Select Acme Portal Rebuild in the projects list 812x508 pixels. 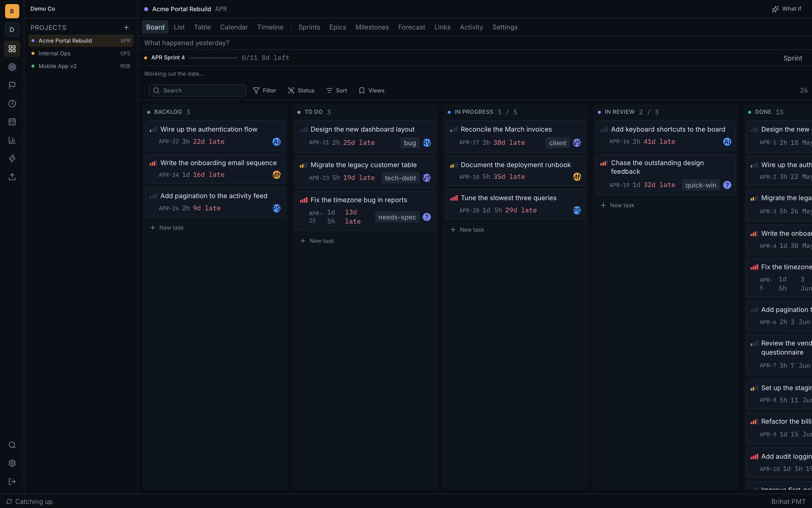pyautogui.click(x=81, y=41)
